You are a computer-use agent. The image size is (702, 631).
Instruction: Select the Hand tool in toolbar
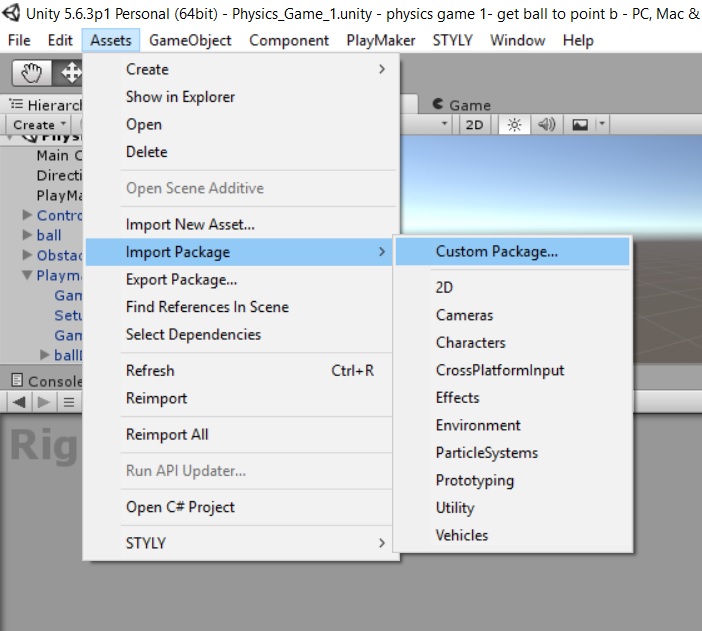point(31,73)
